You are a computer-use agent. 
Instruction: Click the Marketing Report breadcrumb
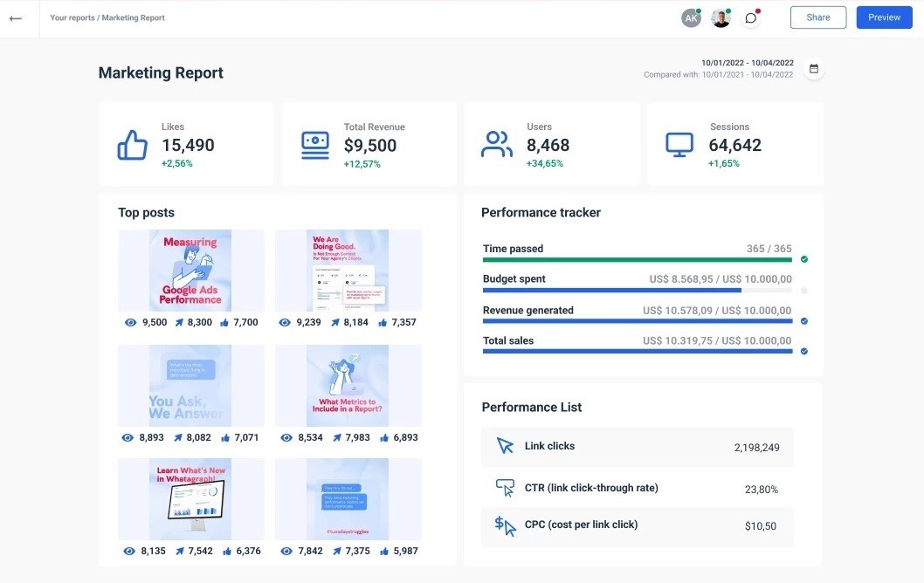133,17
